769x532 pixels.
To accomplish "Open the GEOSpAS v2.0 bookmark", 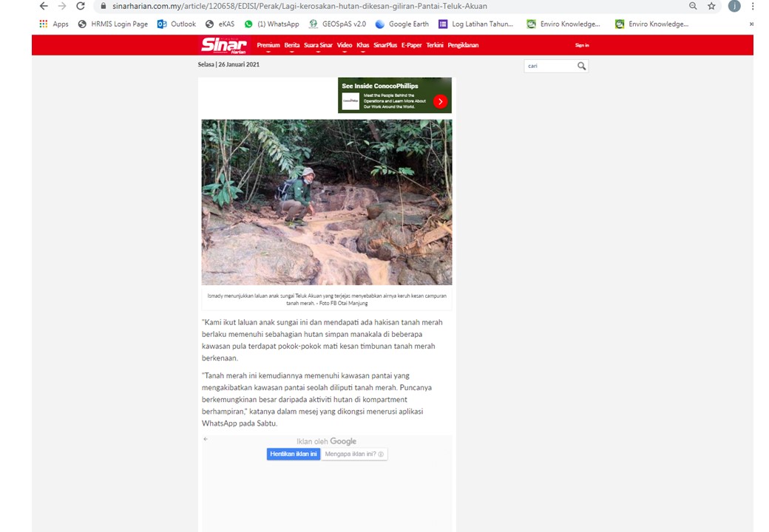I will [x=337, y=24].
